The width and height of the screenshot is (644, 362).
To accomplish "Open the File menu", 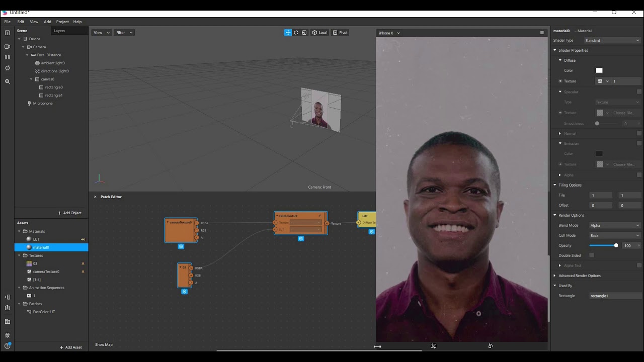I will point(8,22).
